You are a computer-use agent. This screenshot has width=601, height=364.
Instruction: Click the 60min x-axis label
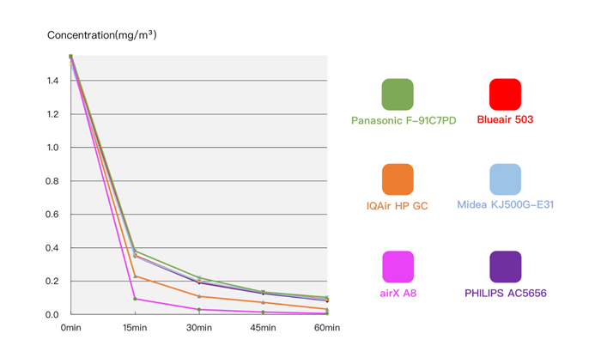click(326, 329)
